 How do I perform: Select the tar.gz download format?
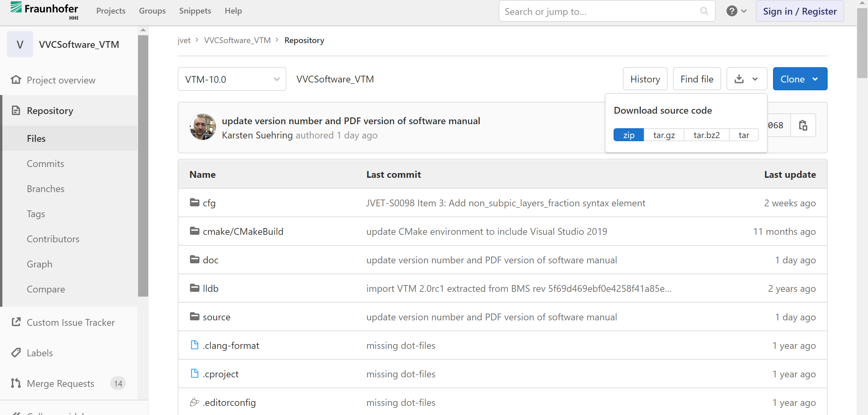pyautogui.click(x=664, y=135)
